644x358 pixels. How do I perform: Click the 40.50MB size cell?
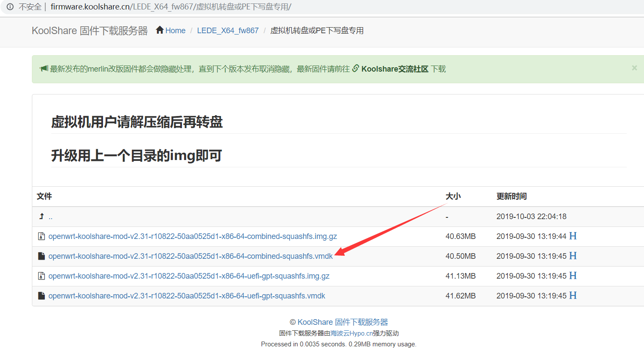460,256
